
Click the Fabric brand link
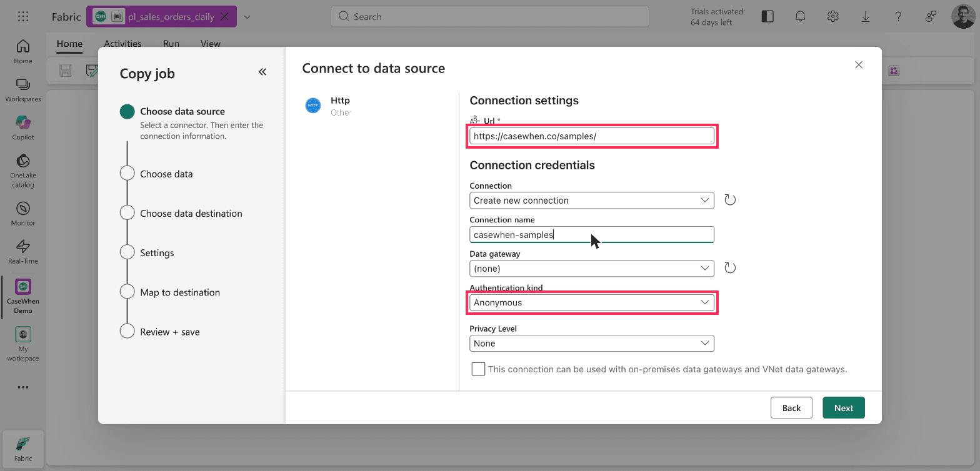click(66, 17)
